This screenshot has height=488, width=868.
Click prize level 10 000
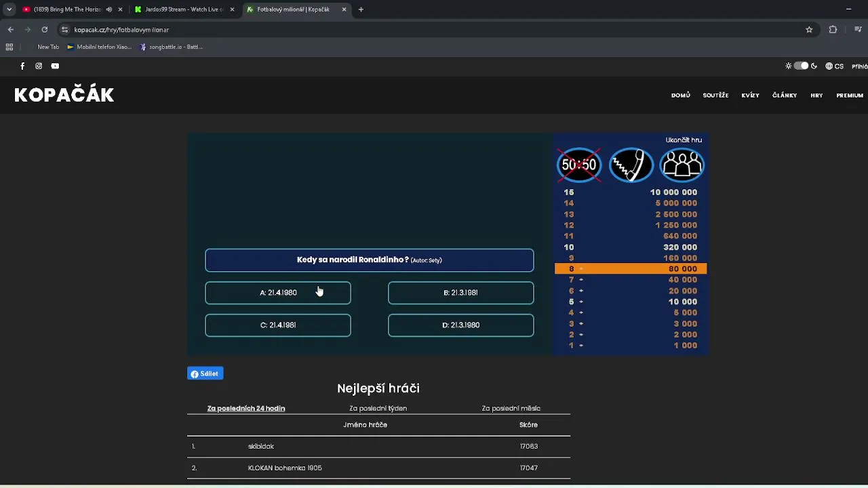click(631, 302)
